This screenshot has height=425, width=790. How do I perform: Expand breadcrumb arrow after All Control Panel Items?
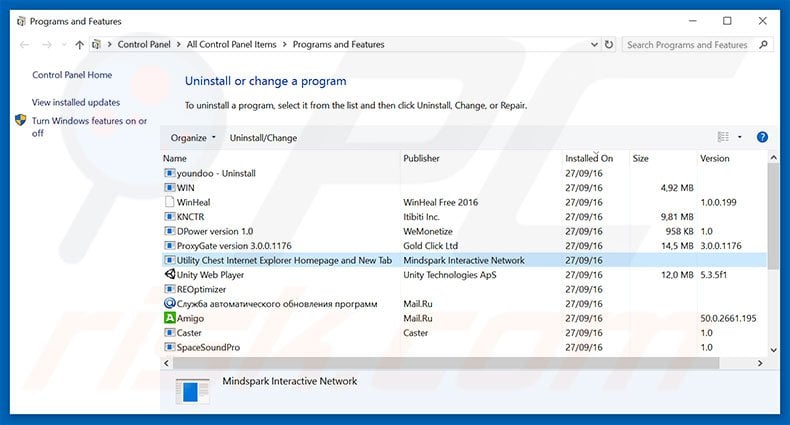pyautogui.click(x=285, y=44)
